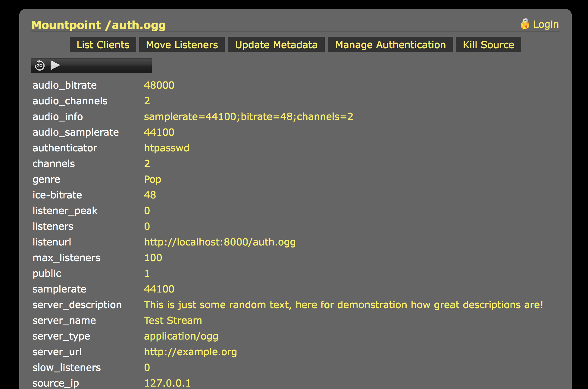Click the List Clients button
Screen dimensions: 588x389
pos(103,44)
